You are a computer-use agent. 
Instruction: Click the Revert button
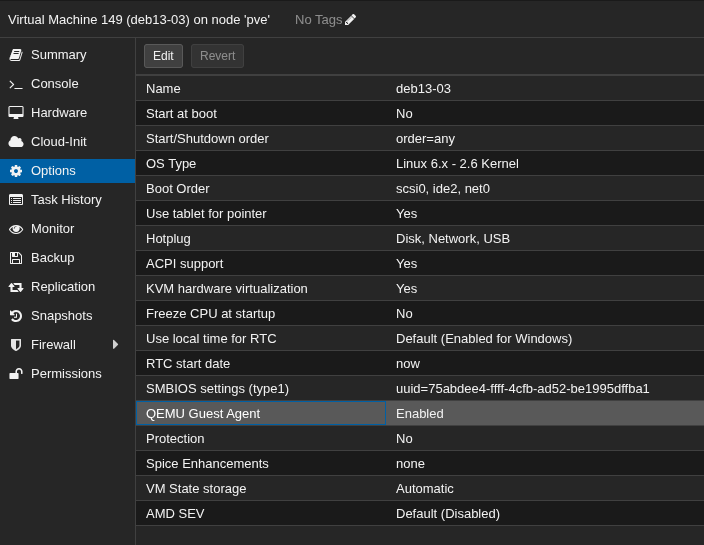pyautogui.click(x=217, y=56)
